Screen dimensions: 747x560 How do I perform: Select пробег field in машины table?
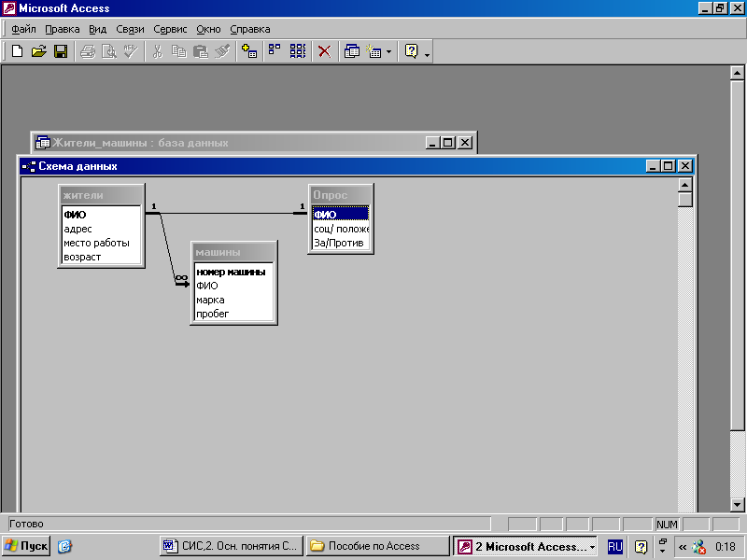[233, 314]
